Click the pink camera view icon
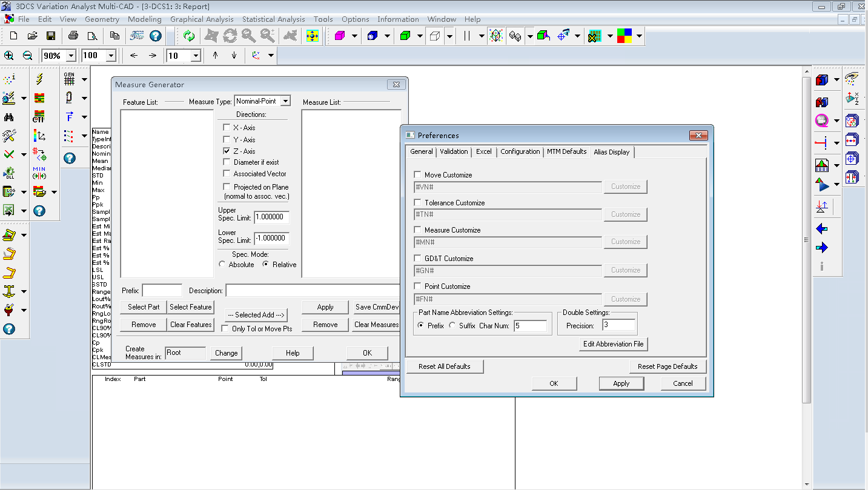The width and height of the screenshot is (868, 490). [822, 121]
